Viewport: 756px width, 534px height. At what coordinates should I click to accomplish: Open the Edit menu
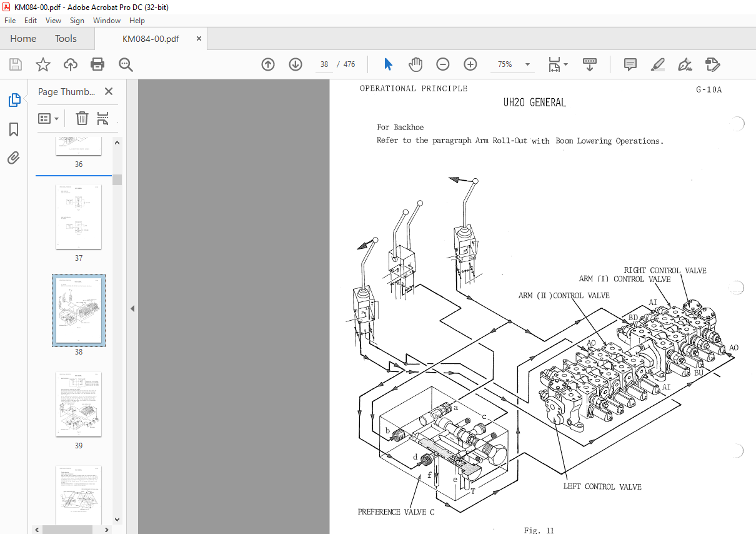(x=31, y=21)
